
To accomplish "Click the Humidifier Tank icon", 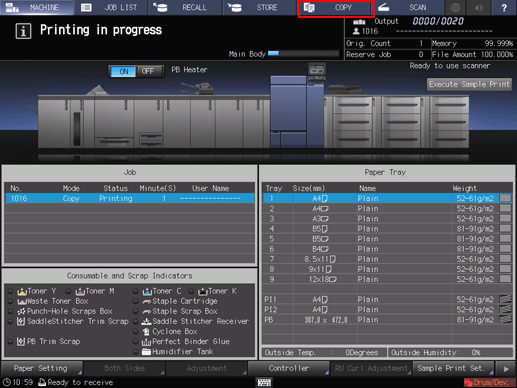I will (146, 352).
